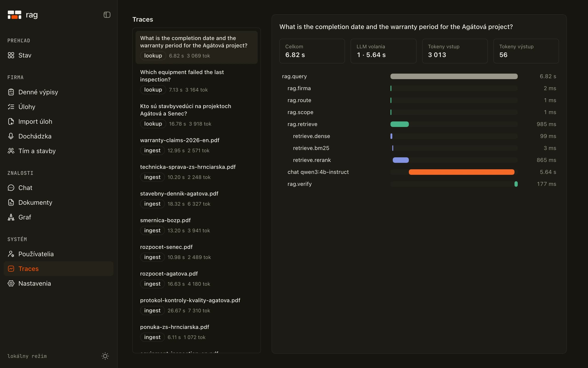The height and width of the screenshot is (368, 588).
Task: Open Dokumenty from the sidebar
Action: tap(59, 202)
